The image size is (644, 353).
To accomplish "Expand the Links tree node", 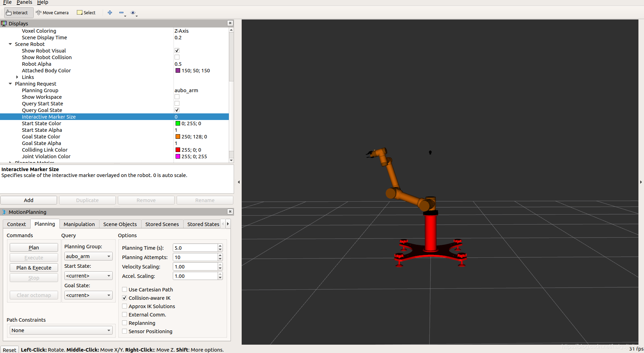I will click(x=17, y=77).
